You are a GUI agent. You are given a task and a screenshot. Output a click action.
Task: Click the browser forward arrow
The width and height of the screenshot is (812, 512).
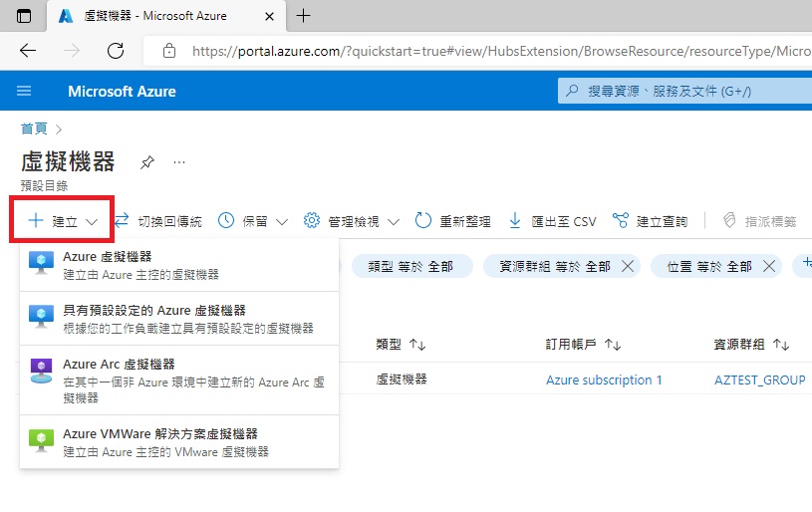point(72,50)
